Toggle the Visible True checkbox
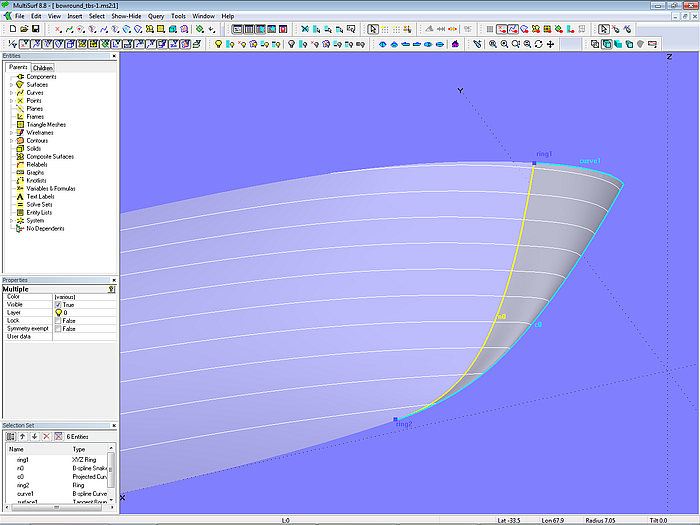Image resolution: width=700 pixels, height=525 pixels. click(58, 304)
